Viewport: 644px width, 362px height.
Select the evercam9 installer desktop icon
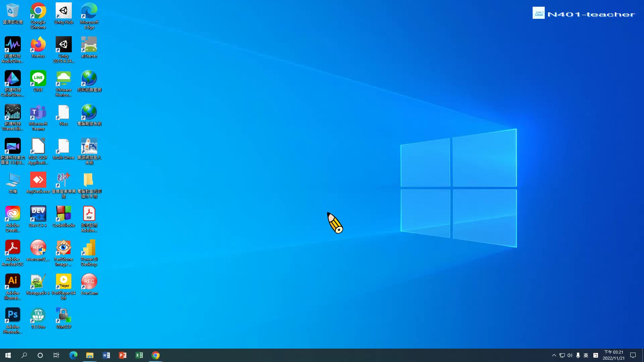[x=38, y=251]
